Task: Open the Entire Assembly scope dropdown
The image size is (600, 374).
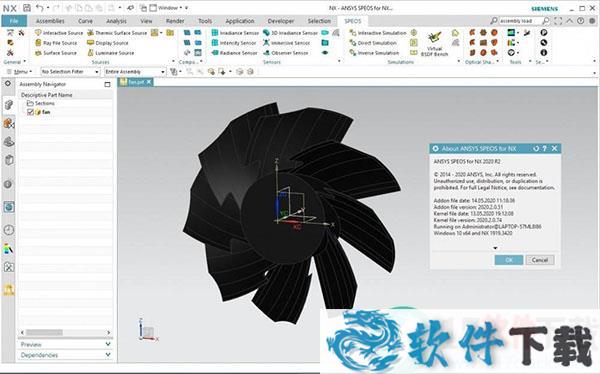Action: pyautogui.click(x=135, y=72)
